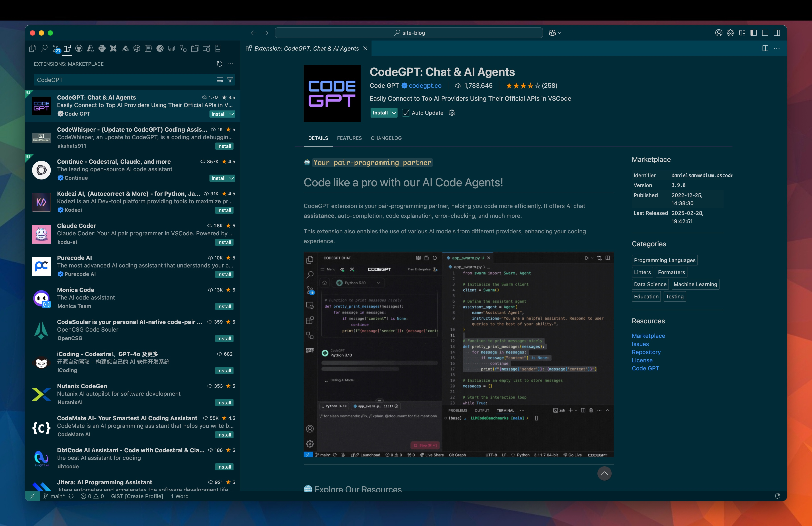Viewport: 812px width, 526px height.
Task: Expand Install dropdown arrow on CodeGPT detail page
Action: [394, 113]
